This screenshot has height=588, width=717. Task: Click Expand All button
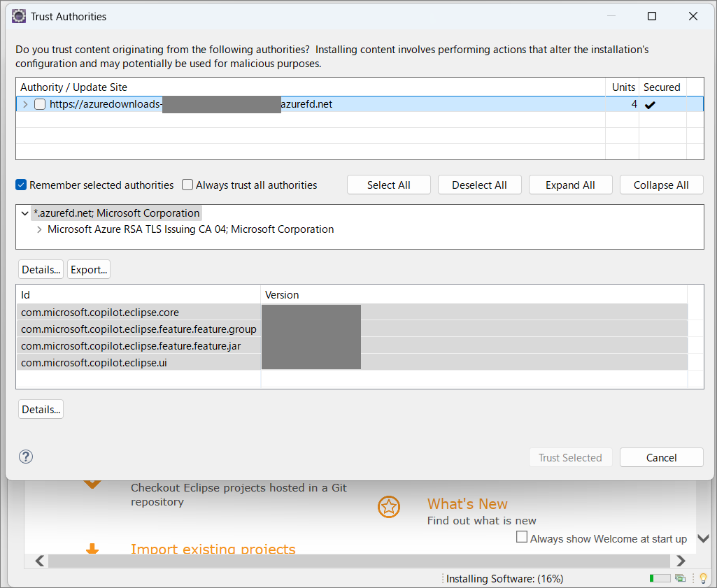(x=570, y=185)
